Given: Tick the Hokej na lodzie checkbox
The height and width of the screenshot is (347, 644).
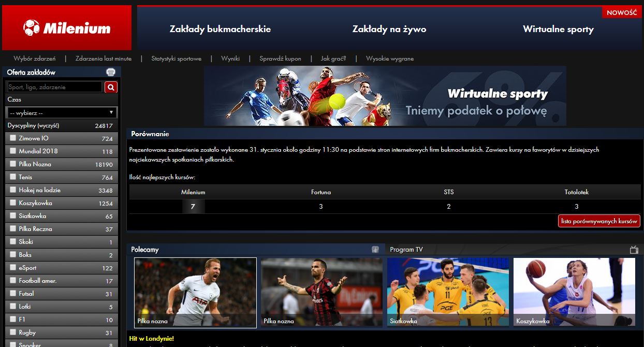Looking at the screenshot, I should (12, 190).
